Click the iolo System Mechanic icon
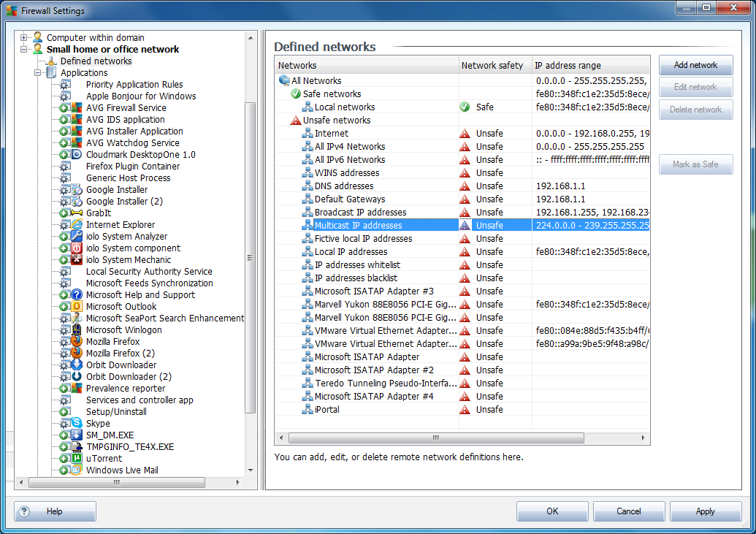 pos(77,259)
